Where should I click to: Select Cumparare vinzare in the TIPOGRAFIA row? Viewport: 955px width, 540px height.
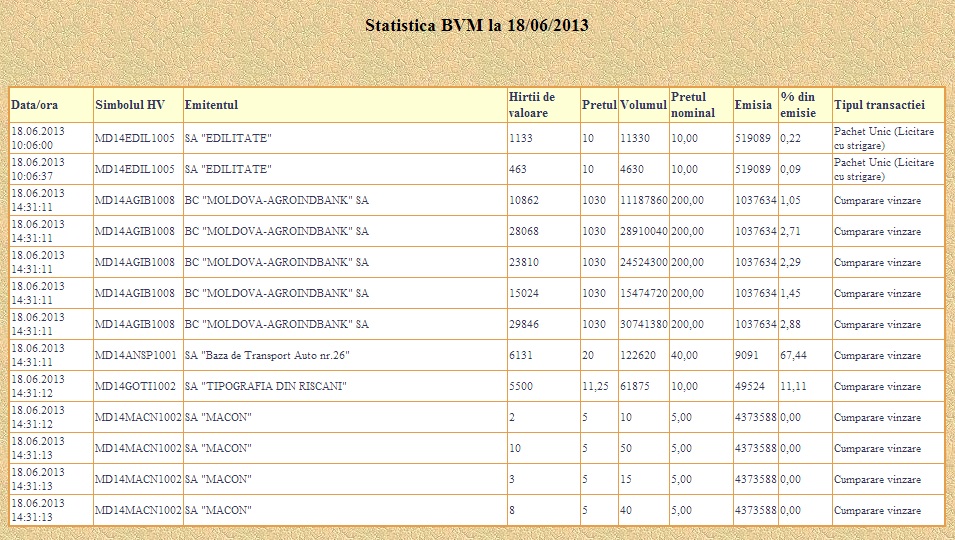click(878, 387)
